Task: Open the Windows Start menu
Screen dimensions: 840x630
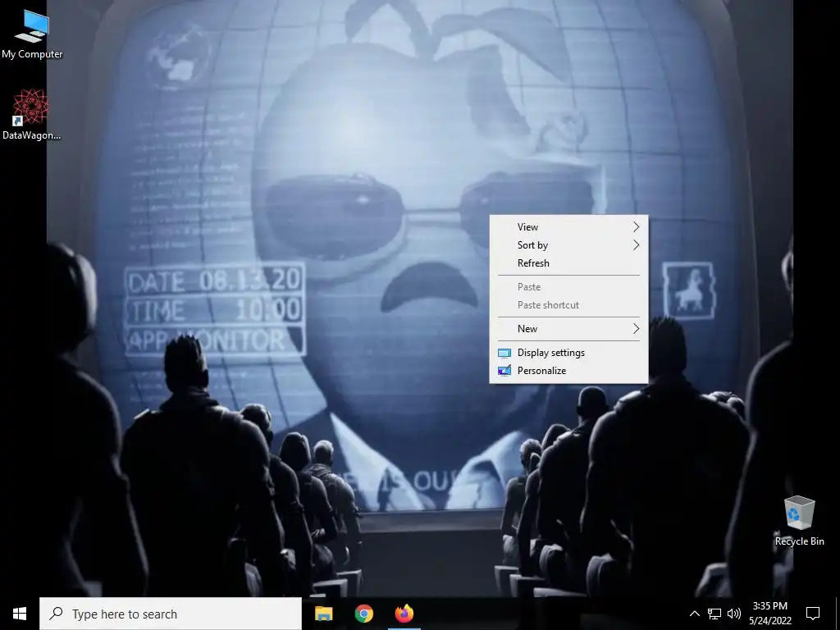Action: click(x=20, y=614)
